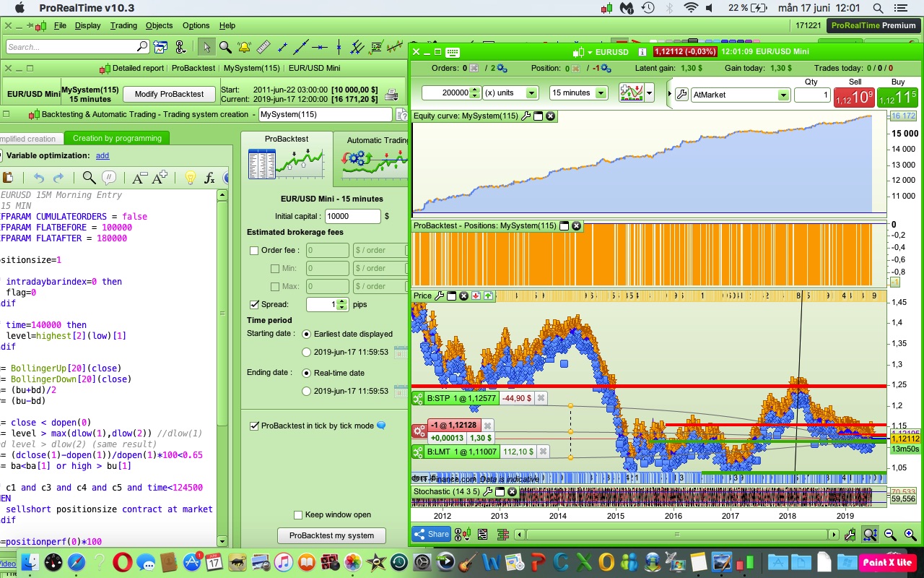
Task: Click the red Sell price button
Action: (855, 96)
